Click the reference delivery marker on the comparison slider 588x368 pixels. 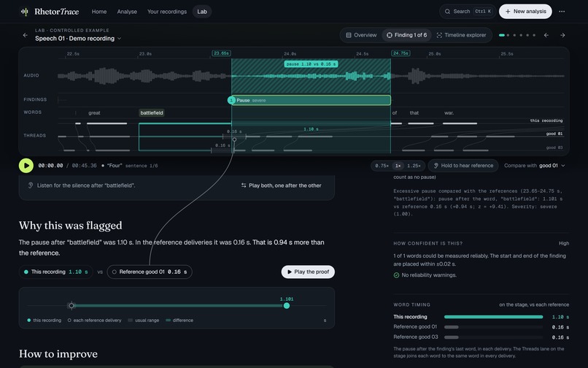click(x=71, y=306)
